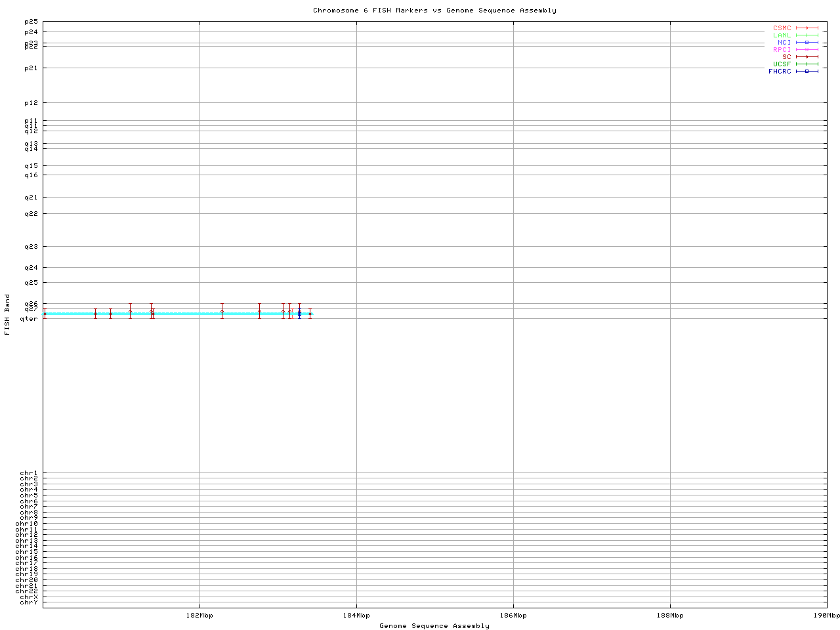The height and width of the screenshot is (630, 840).
Task: Click the SC diamond legend marker
Action: point(807,57)
